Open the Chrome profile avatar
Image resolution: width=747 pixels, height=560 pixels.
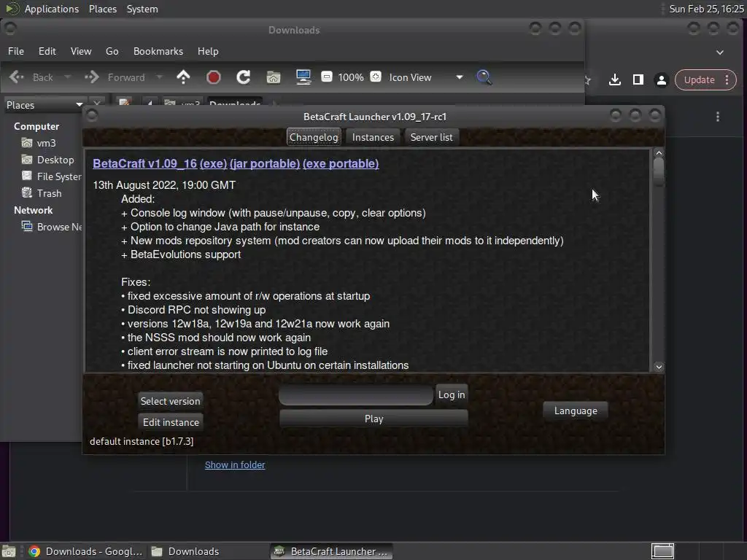(x=661, y=79)
